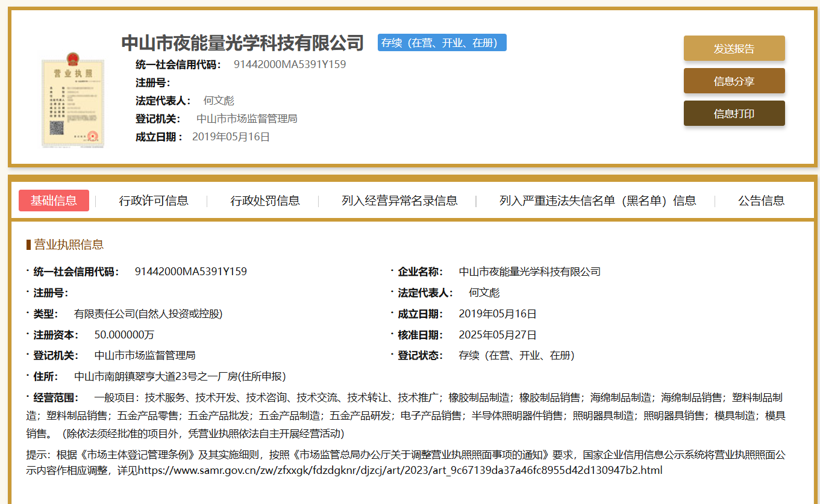Select the 基础信息 tab
This screenshot has width=820, height=504.
pos(54,201)
